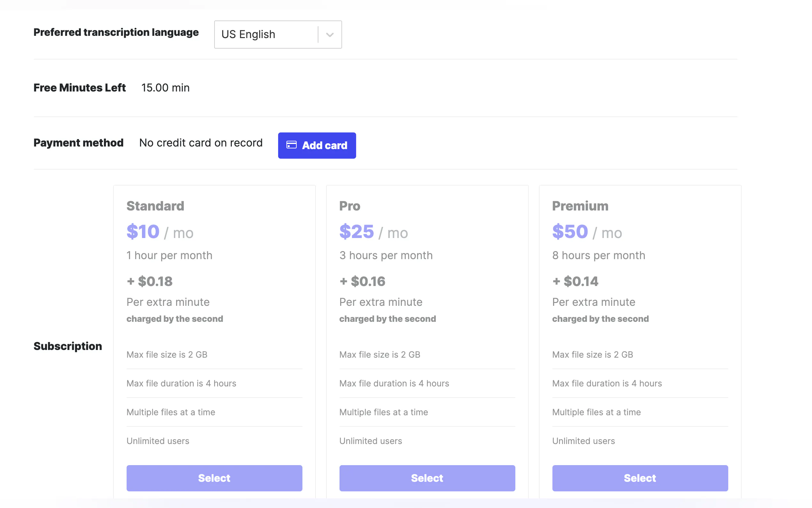The height and width of the screenshot is (508, 812).
Task: Click the Preferred transcription language label
Action: [116, 32]
